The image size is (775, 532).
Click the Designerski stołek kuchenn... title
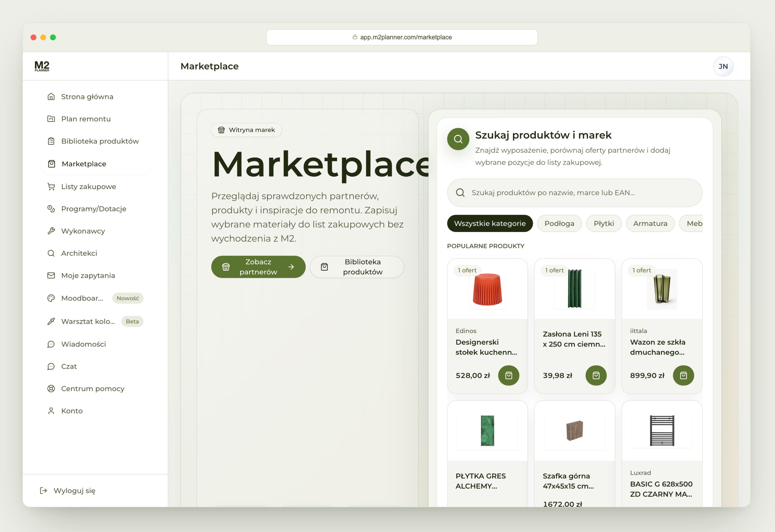486,347
